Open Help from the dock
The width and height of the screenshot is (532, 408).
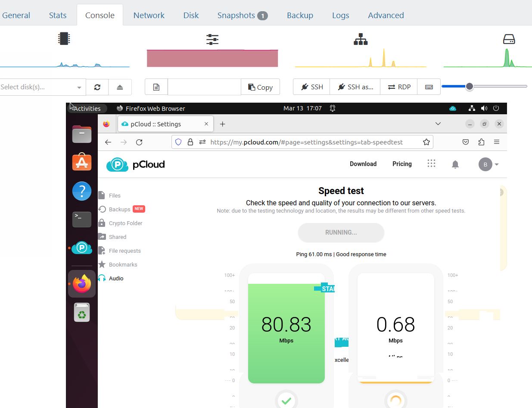coord(82,191)
